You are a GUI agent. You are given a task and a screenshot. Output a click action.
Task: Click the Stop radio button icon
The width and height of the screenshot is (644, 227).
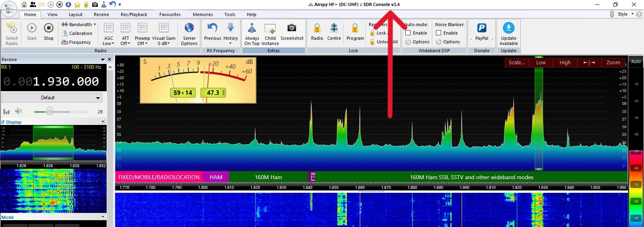[48, 28]
